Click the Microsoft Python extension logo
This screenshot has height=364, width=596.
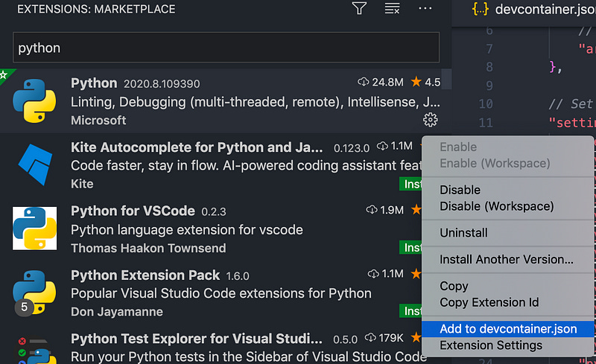pos(34,101)
